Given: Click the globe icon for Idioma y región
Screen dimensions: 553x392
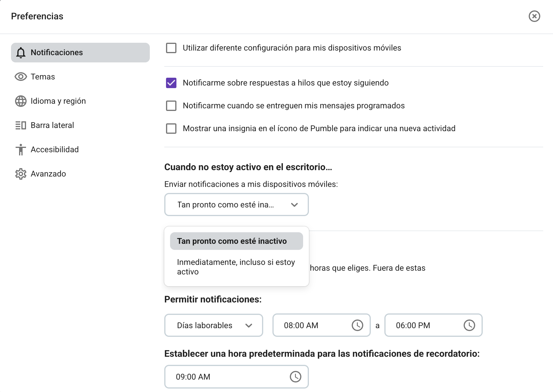Looking at the screenshot, I should 21,101.
